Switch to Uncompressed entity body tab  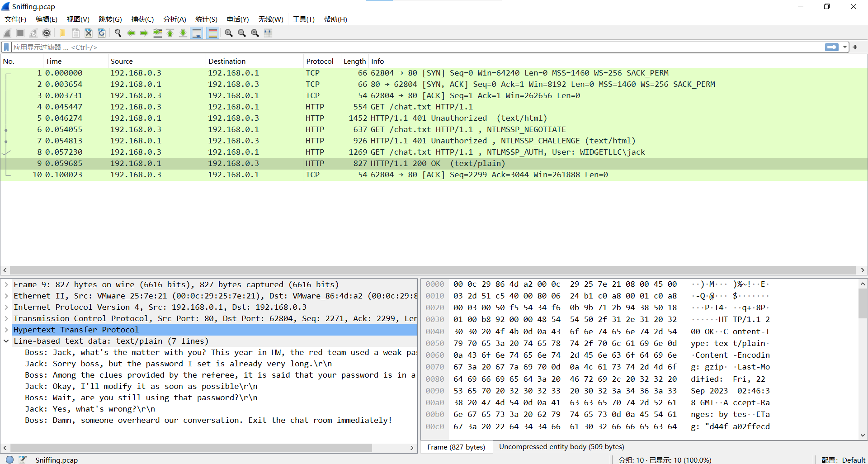[561, 447]
